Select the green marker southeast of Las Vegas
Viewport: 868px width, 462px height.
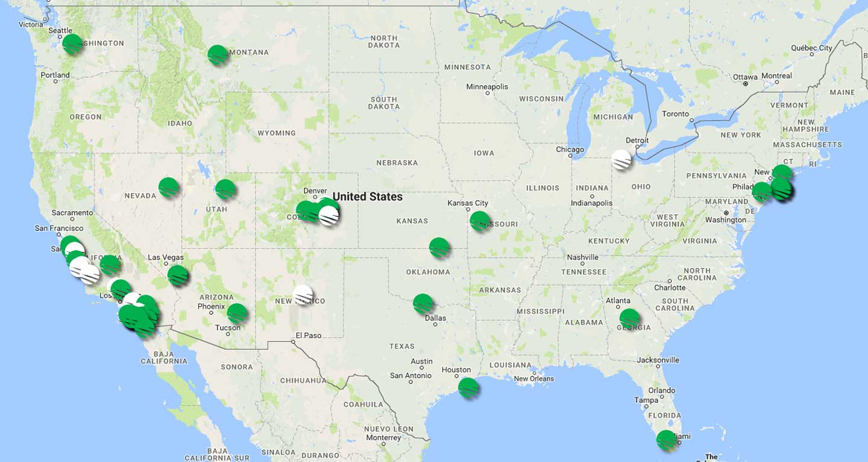(178, 274)
